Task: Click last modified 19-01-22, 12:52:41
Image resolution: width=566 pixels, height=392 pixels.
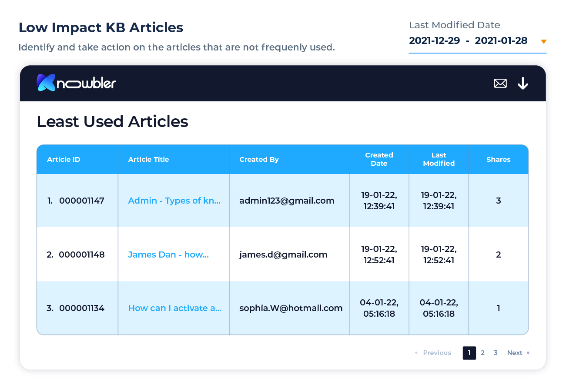Action: (x=439, y=255)
